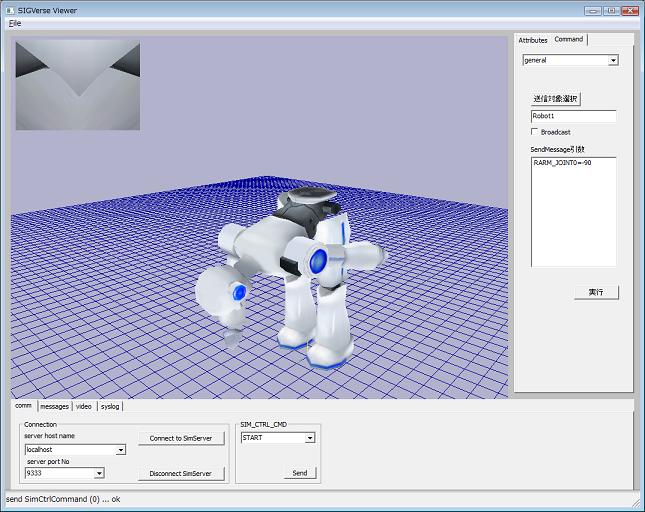Click the SIGVerse Viewer title bar icon
Viewport: 645px width, 512px height.
tap(9, 9)
